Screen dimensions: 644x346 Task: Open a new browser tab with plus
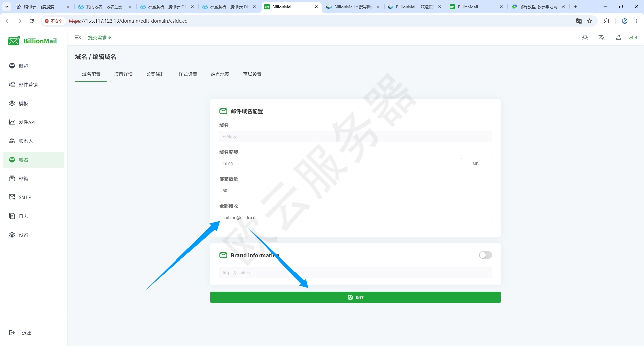tap(575, 7)
